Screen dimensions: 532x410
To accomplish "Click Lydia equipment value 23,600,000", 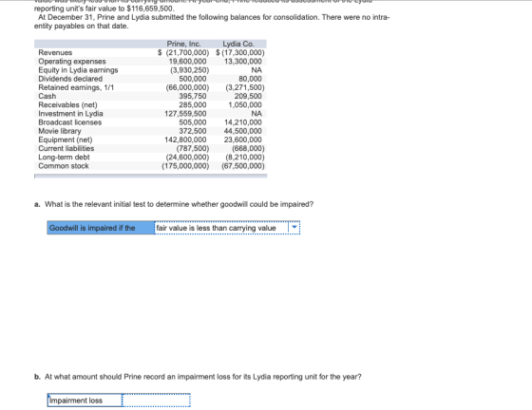I will [243, 140].
